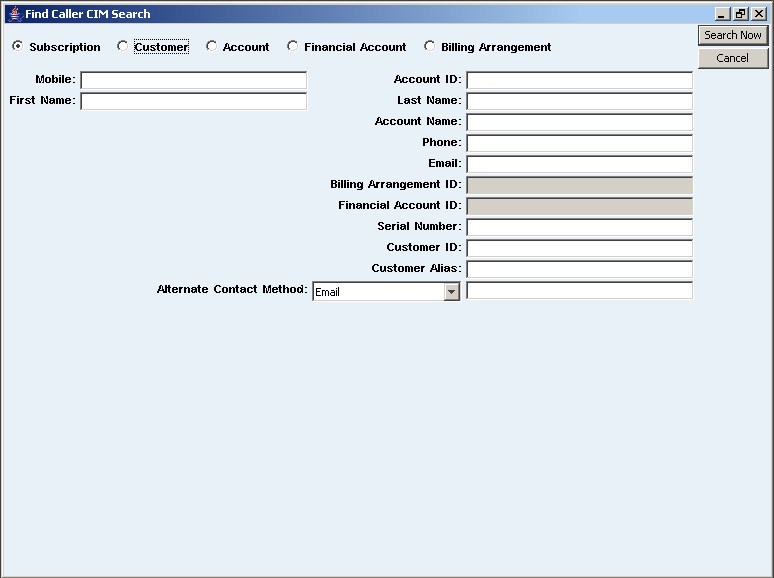
Task: Choose the Account radio button
Action: click(212, 47)
